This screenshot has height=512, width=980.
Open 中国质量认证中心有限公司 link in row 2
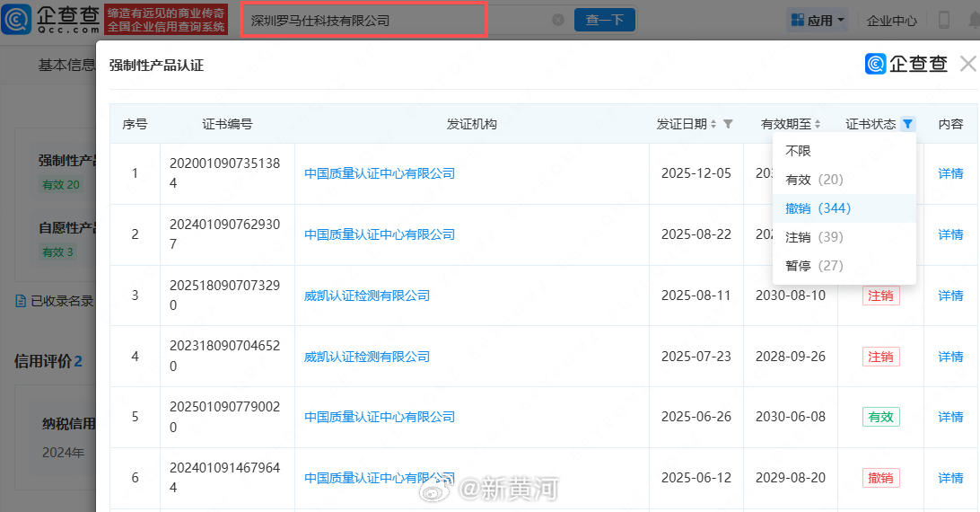(380, 234)
